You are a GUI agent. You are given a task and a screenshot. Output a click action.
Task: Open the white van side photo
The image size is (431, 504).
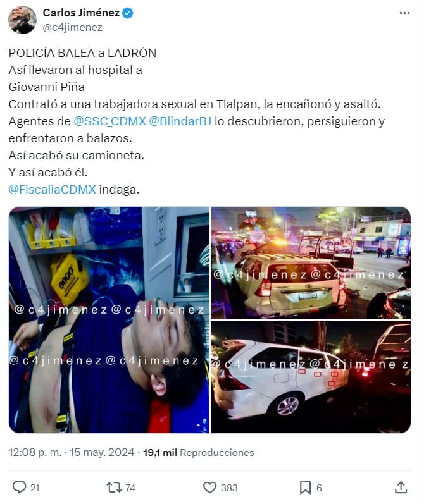[x=311, y=377]
